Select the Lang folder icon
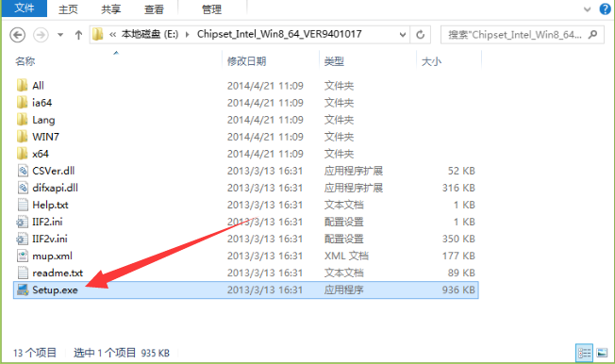The image size is (615, 364). (x=23, y=119)
